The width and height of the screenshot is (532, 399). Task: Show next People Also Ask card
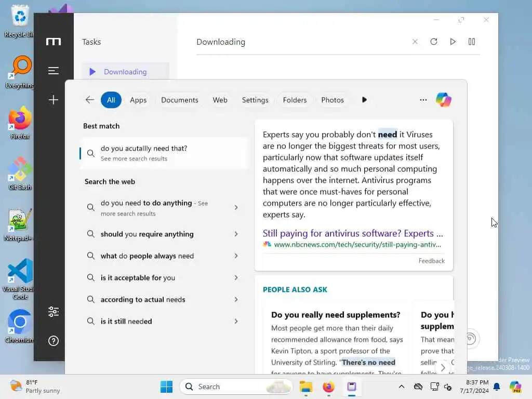pyautogui.click(x=443, y=367)
